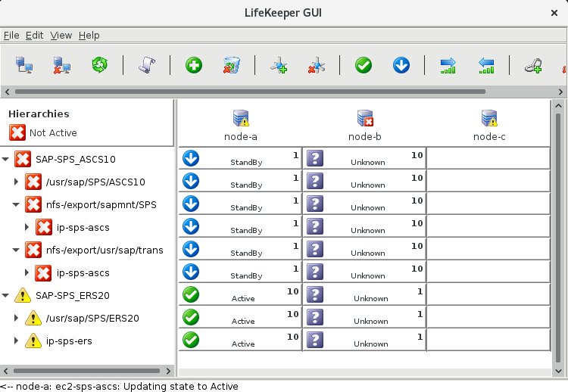Click the node-a StandBy icon in the SAP-SPS_ASCS10 row

[191, 158]
